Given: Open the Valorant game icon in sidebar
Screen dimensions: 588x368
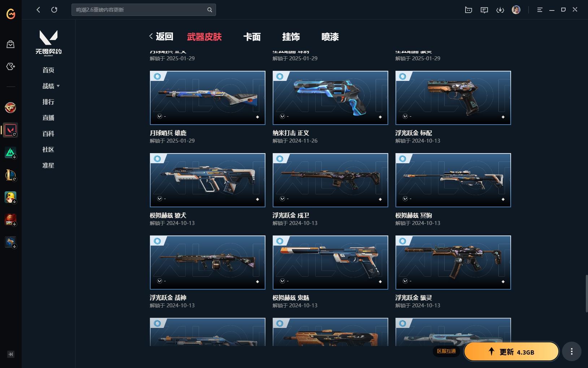Looking at the screenshot, I should click(x=10, y=130).
